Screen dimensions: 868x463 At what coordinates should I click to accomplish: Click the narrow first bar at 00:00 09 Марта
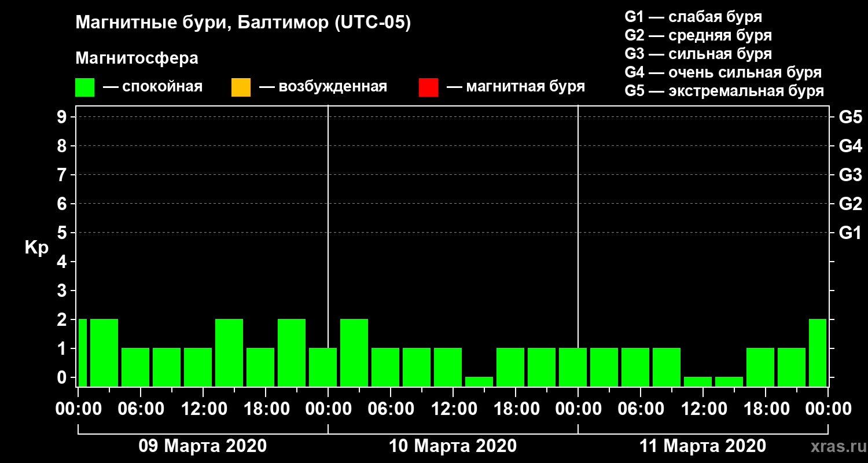(83, 352)
